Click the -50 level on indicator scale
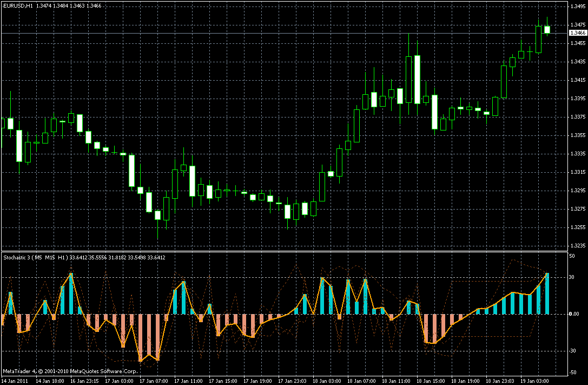Screen dimensions: 588x385 [573, 373]
